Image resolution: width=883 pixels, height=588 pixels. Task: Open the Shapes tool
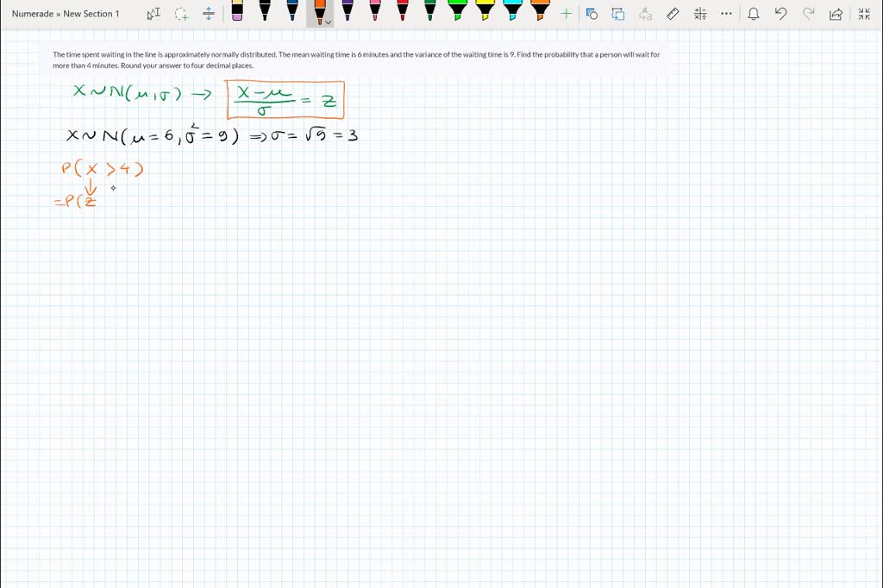[592, 14]
